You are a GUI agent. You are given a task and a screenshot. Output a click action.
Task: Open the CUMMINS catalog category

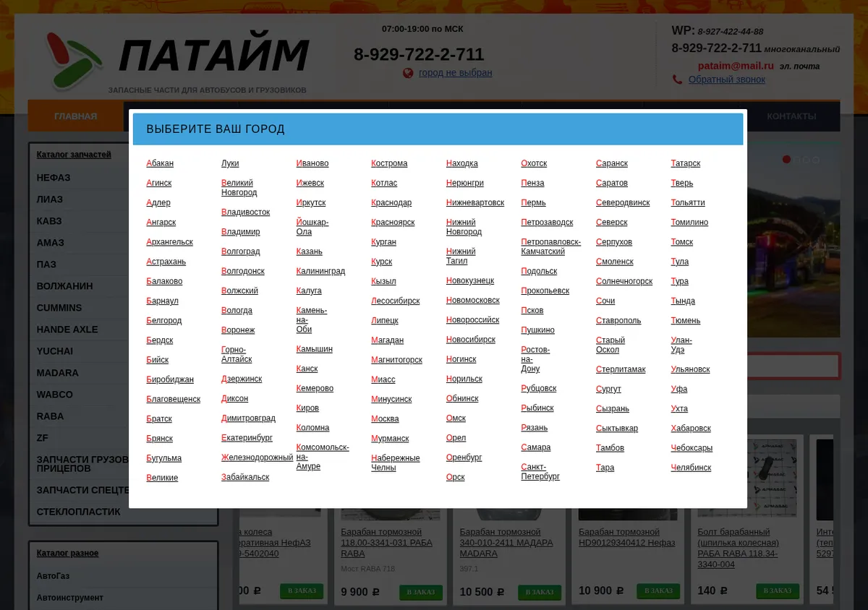click(x=59, y=307)
